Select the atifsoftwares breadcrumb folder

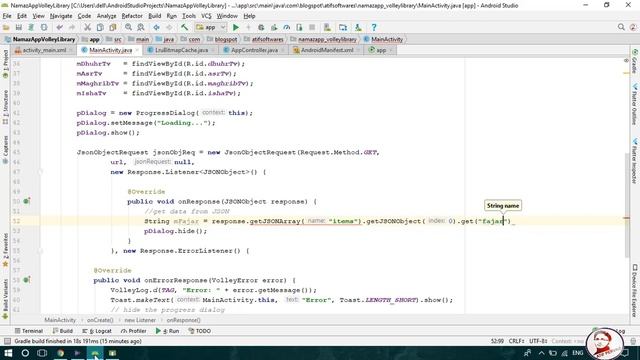pyautogui.click(x=264, y=40)
